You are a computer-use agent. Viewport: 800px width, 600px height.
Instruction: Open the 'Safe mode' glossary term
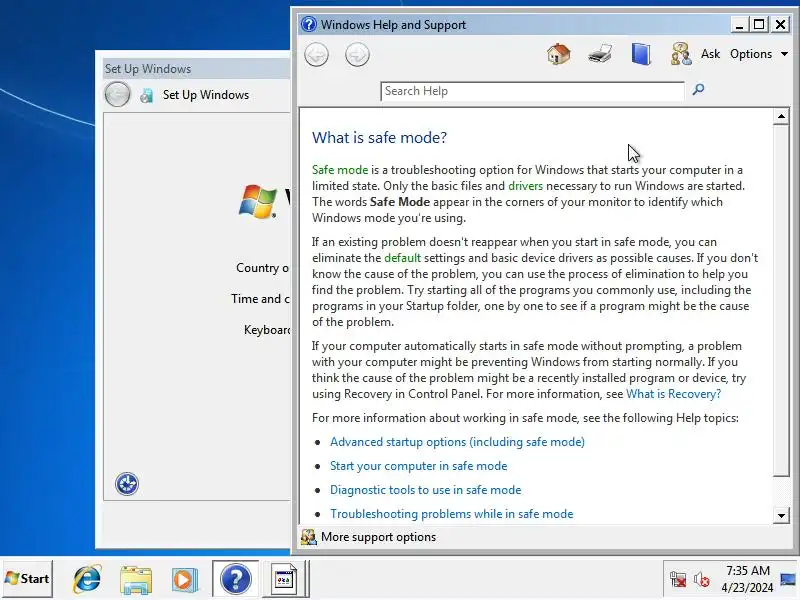(340, 170)
